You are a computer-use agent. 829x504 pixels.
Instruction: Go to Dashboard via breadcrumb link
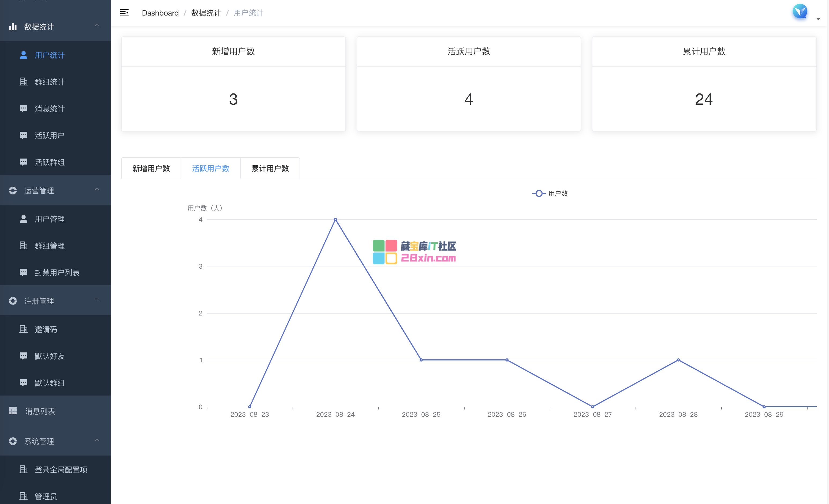(160, 13)
